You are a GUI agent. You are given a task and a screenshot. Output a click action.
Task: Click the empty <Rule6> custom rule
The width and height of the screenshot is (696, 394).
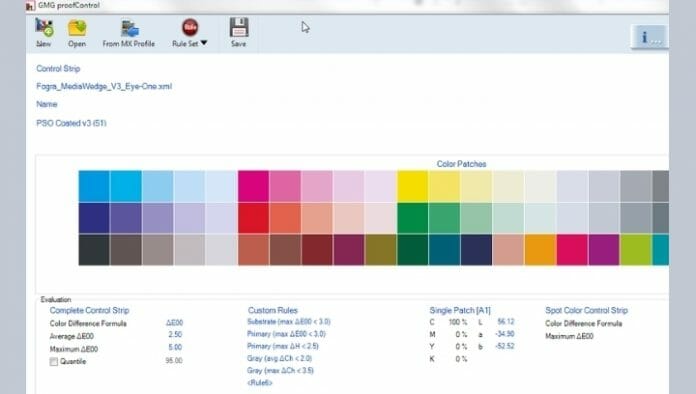[x=260, y=382]
